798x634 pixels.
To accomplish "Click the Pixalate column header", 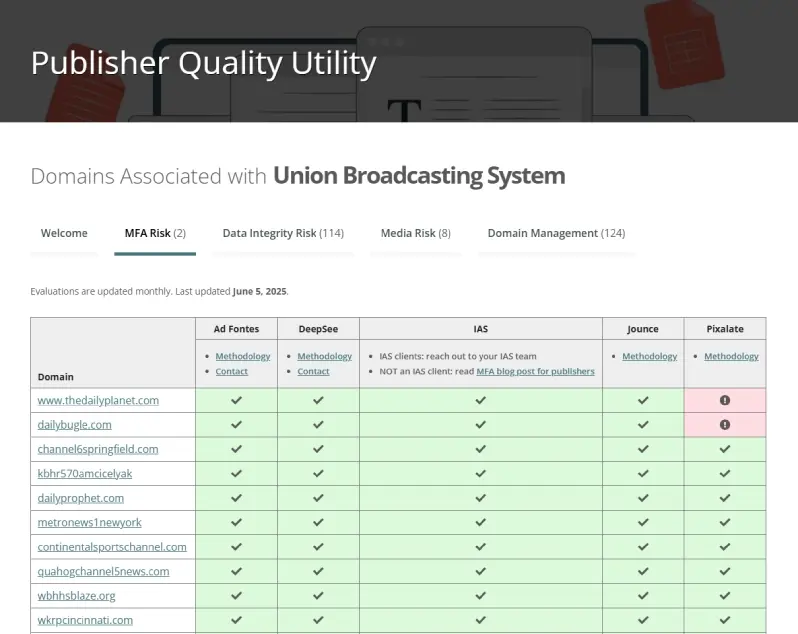I will [x=725, y=329].
